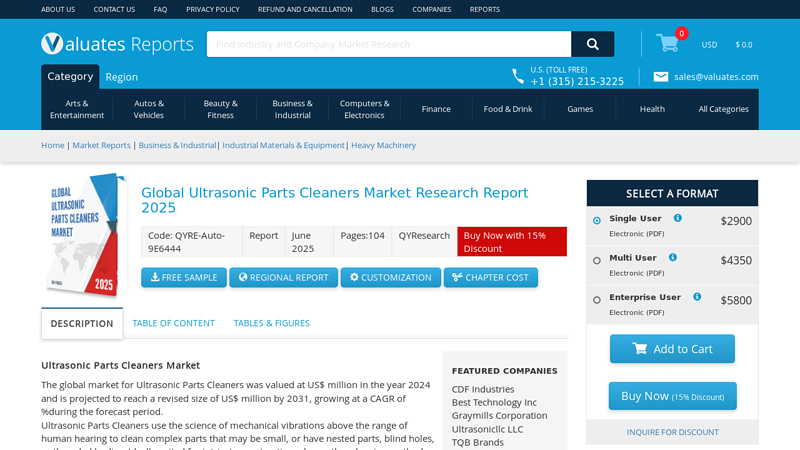800x450 pixels.
Task: Open Computers & Electronics category
Action: (364, 109)
